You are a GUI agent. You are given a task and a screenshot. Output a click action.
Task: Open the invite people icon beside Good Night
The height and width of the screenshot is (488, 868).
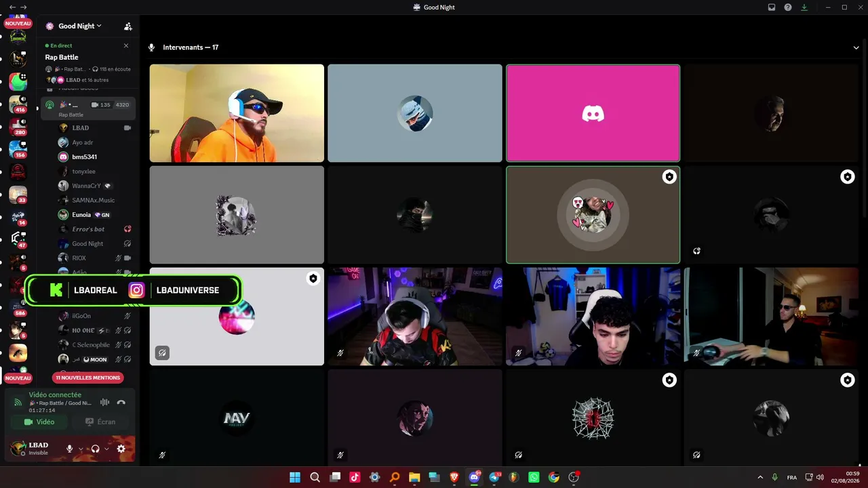(128, 26)
